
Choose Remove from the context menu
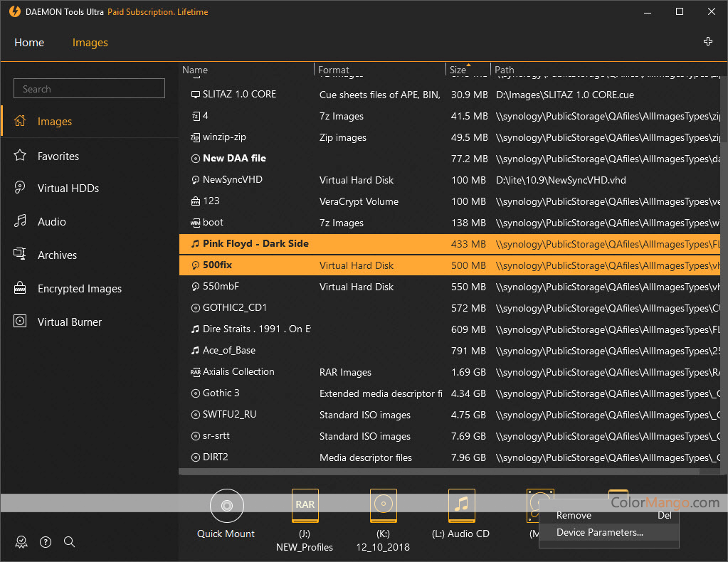574,515
